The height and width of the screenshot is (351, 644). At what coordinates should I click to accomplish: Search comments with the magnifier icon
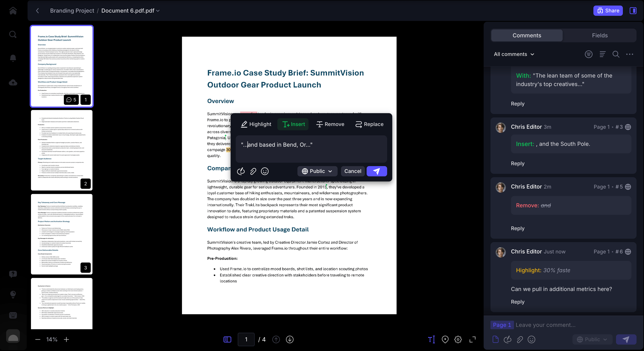pyautogui.click(x=616, y=54)
